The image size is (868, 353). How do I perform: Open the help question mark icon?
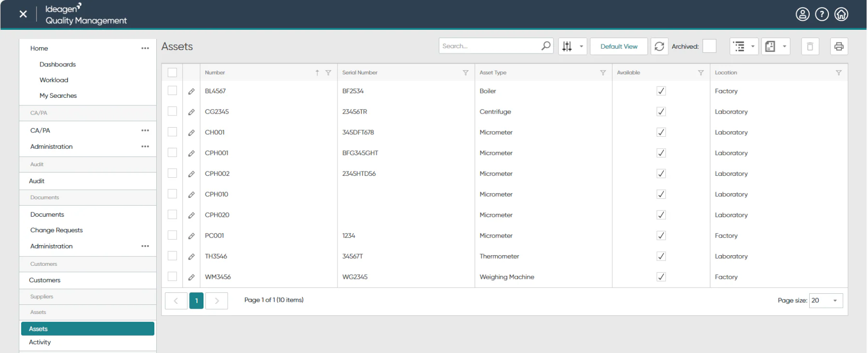(x=822, y=14)
